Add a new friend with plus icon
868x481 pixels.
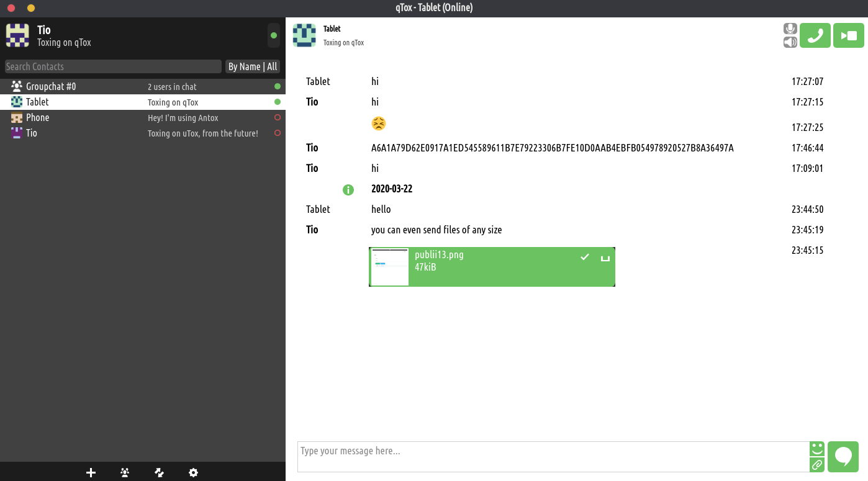pos(91,473)
